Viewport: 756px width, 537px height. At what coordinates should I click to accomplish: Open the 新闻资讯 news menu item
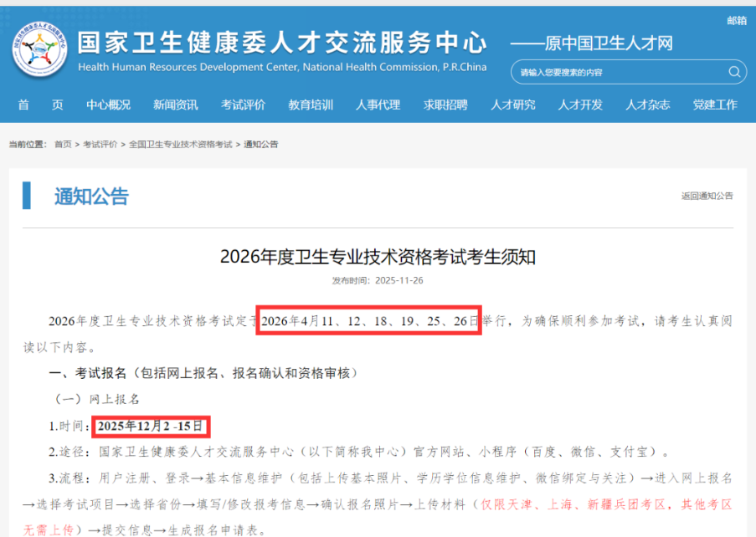pyautogui.click(x=176, y=105)
